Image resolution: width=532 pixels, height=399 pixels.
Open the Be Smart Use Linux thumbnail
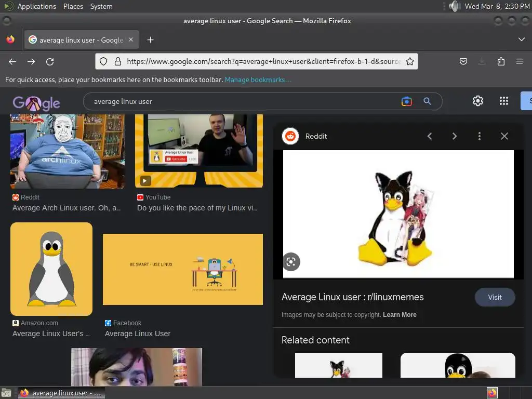tap(182, 269)
